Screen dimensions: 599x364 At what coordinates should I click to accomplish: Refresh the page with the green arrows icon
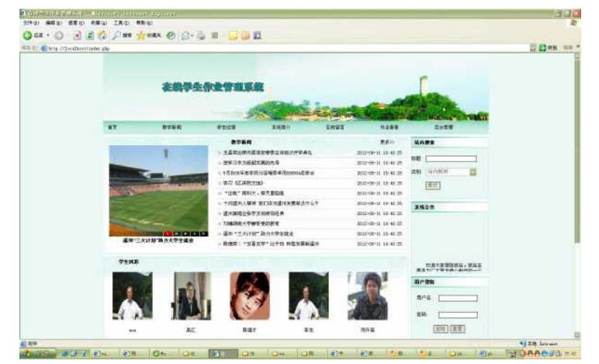(90, 36)
